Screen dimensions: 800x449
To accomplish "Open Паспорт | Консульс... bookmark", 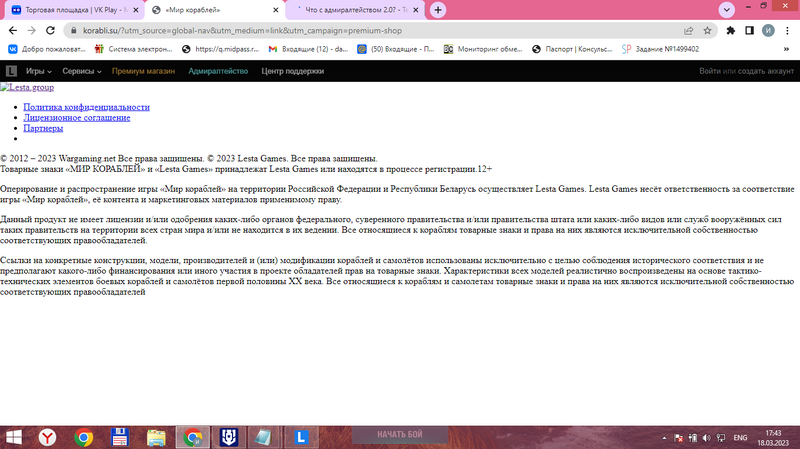I will coord(571,49).
